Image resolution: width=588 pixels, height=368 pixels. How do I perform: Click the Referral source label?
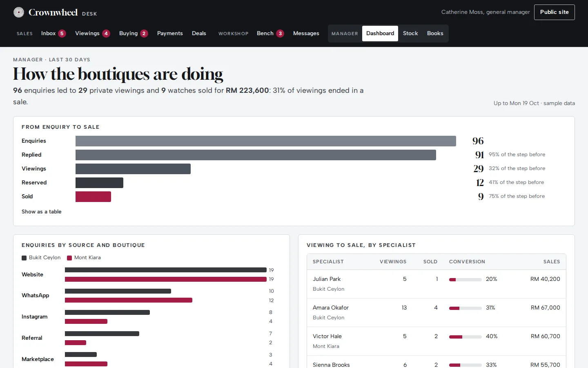point(32,338)
